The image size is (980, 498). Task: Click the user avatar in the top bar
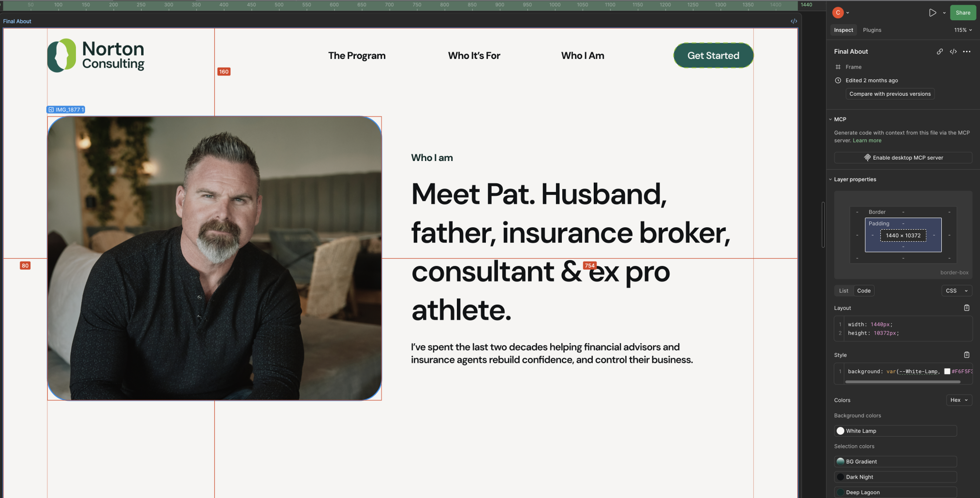pos(838,13)
